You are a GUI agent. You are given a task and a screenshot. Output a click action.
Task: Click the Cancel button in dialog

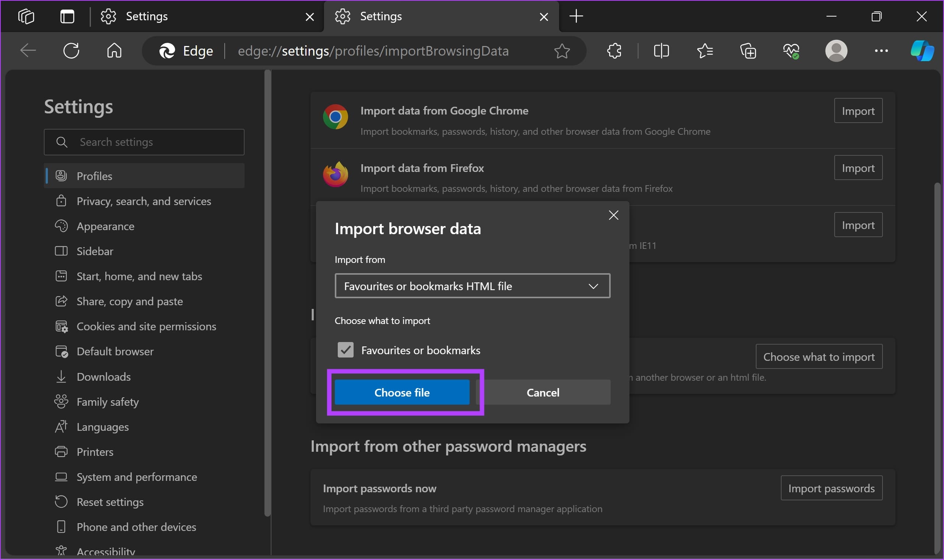pyautogui.click(x=543, y=392)
